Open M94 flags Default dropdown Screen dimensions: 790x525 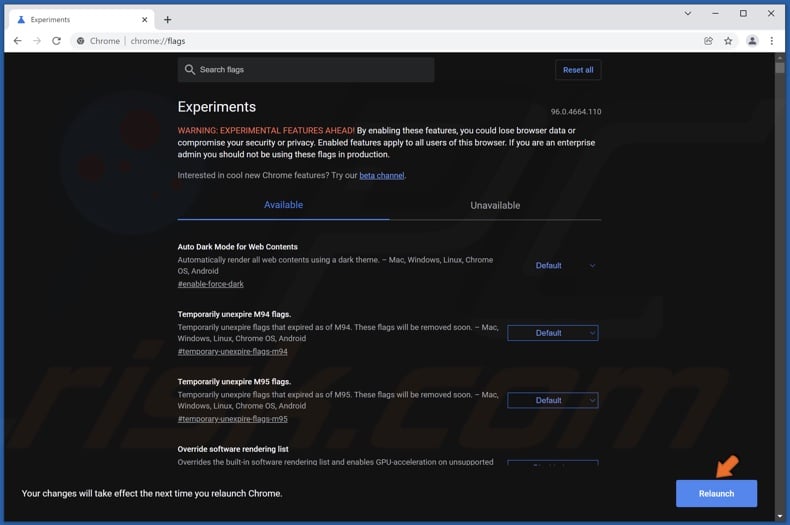(x=553, y=333)
